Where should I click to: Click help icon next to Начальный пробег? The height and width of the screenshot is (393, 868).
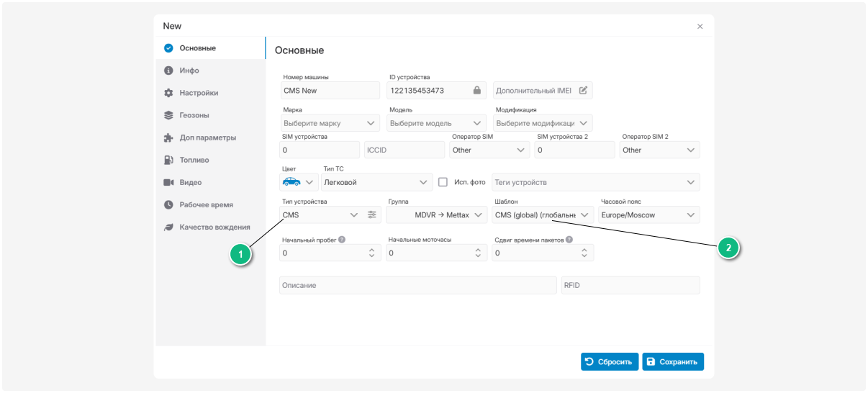pos(342,240)
